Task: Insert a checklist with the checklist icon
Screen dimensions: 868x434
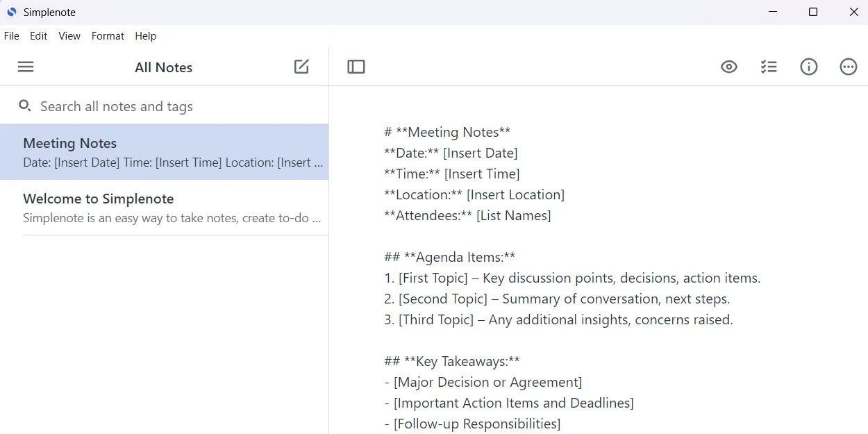Action: tap(769, 67)
